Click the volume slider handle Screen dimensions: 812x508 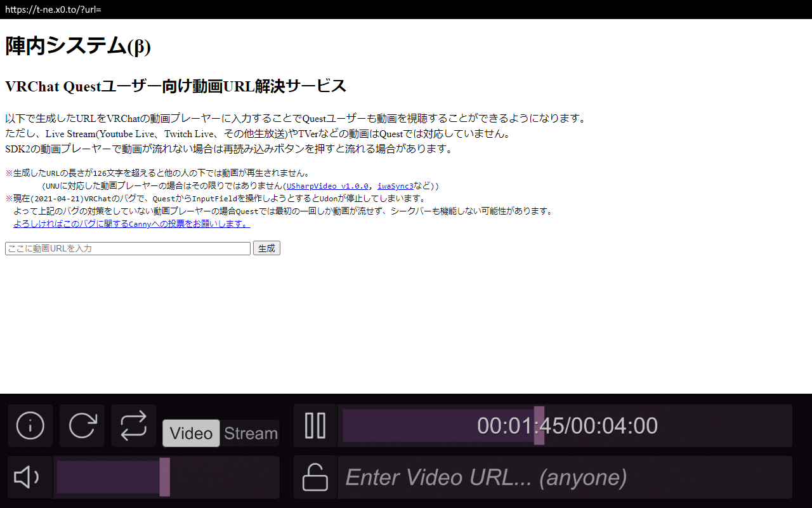click(x=164, y=477)
